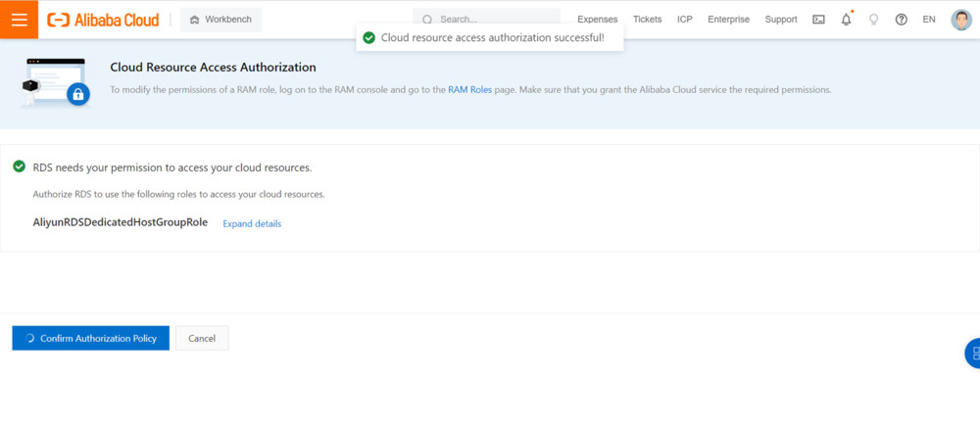Open the ICP menu item
980x427 pixels.
(685, 20)
